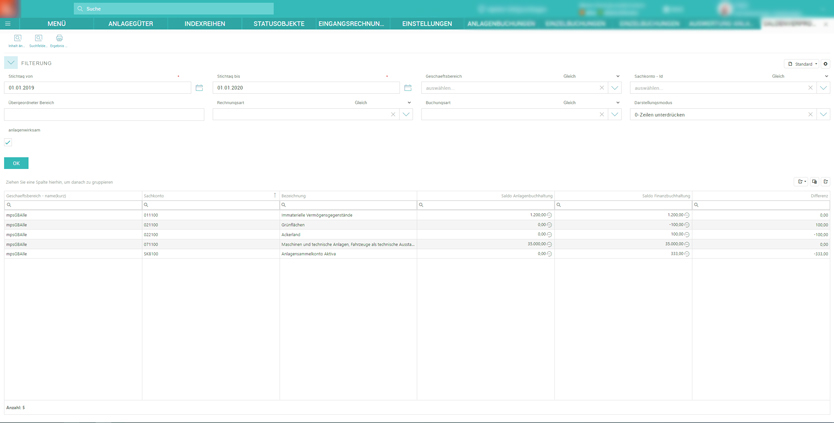Click the Suche search field
Image resolution: width=834 pixels, height=423 pixels.
(175, 9)
